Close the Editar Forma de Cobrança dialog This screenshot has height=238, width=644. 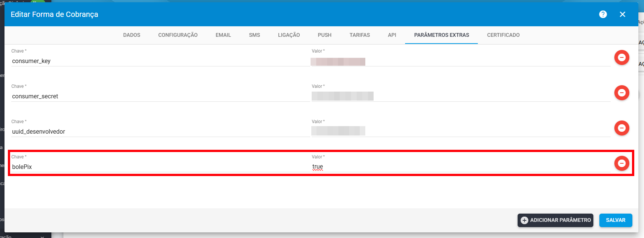[x=623, y=14]
